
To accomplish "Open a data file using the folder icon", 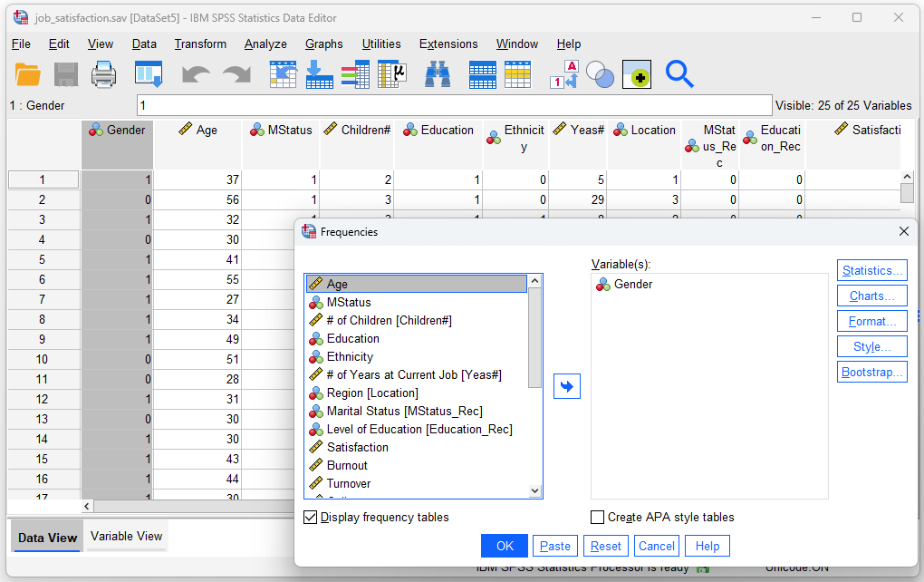I will point(29,76).
